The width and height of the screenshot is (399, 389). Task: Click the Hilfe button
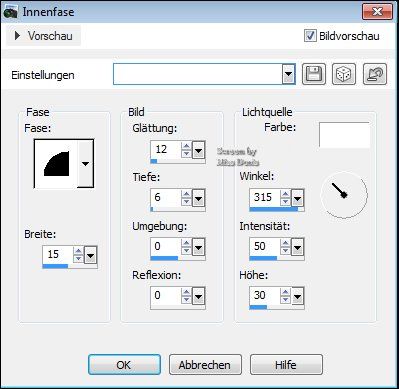click(x=286, y=365)
